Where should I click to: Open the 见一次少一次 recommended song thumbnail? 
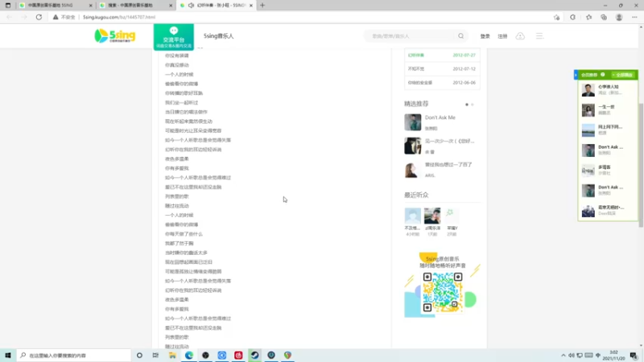pyautogui.click(x=413, y=146)
